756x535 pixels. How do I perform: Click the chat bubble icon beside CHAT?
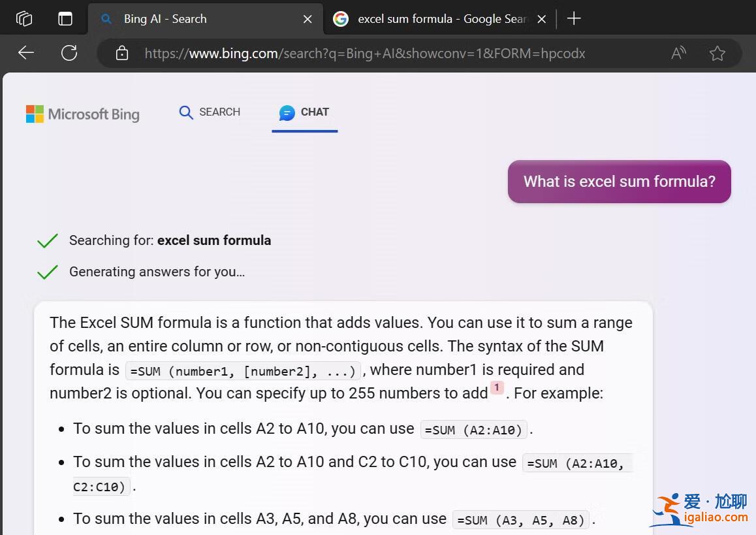287,112
